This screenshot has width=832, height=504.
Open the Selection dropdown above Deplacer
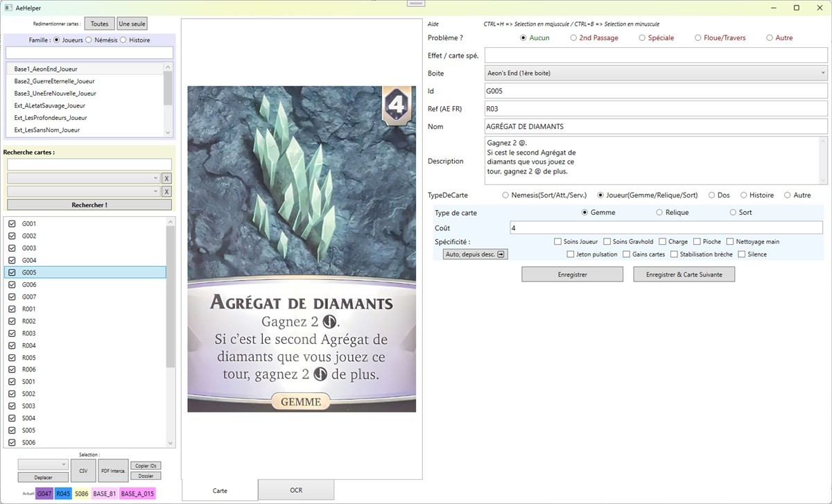click(43, 464)
